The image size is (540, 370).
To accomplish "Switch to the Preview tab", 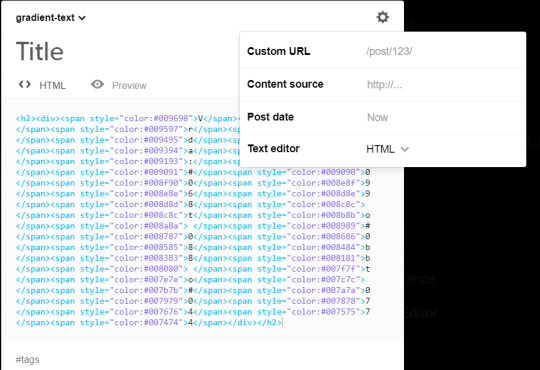I will tap(119, 85).
